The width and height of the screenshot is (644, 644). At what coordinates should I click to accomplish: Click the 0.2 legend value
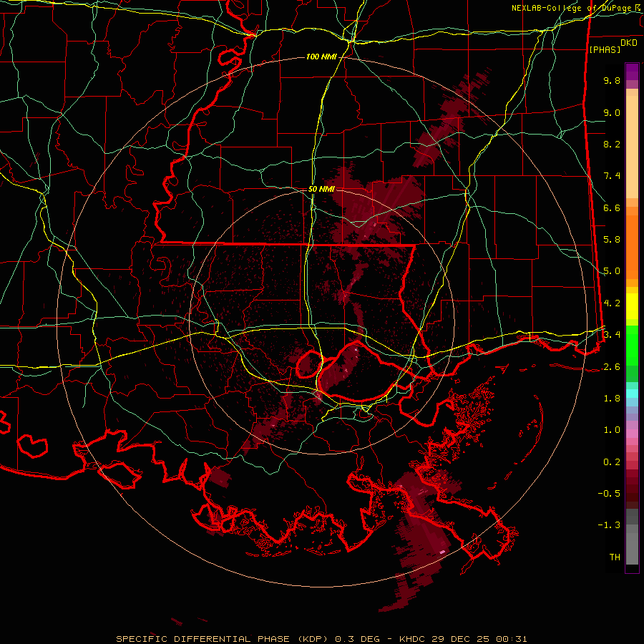click(x=612, y=462)
